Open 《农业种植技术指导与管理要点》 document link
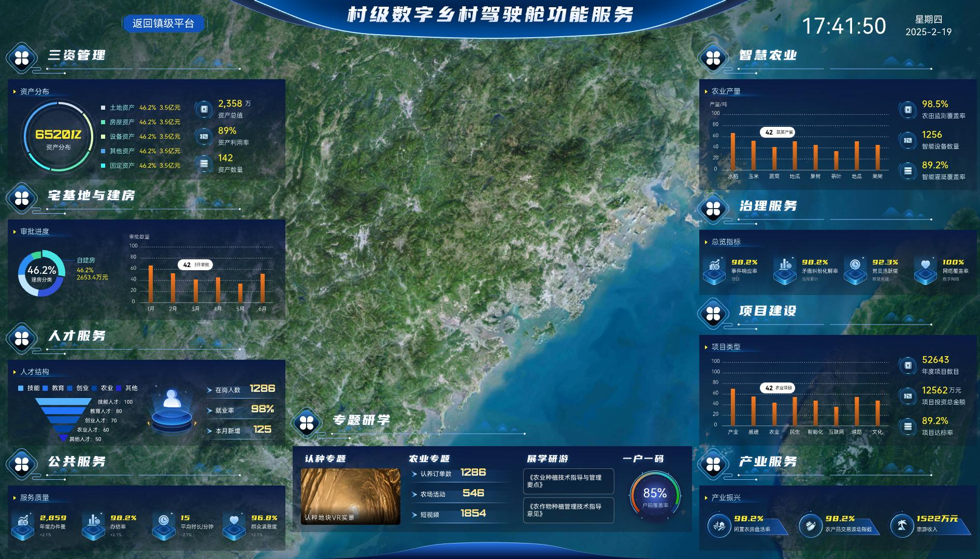This screenshot has width=980, height=559. pos(568,481)
